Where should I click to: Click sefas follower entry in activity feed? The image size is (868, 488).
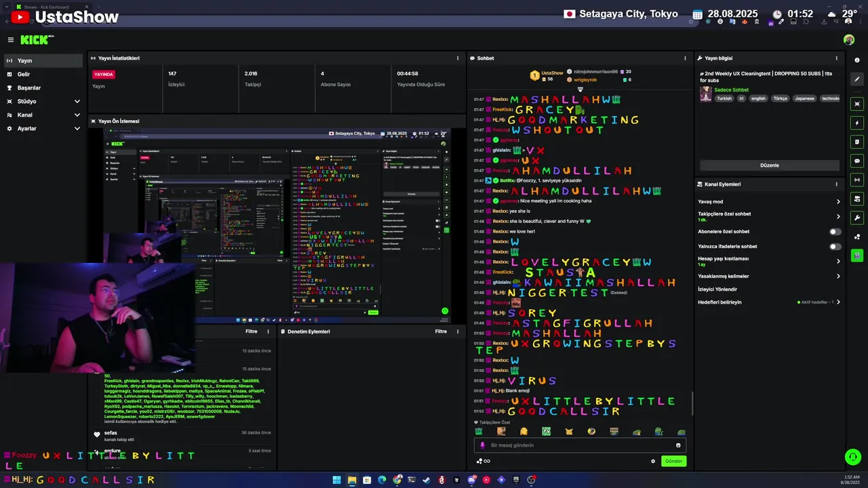click(x=111, y=432)
